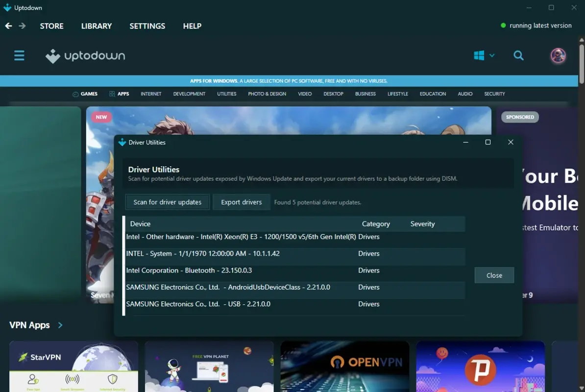This screenshot has width=585, height=392.
Task: Switch to the LIBRARY section
Action: [96, 25]
